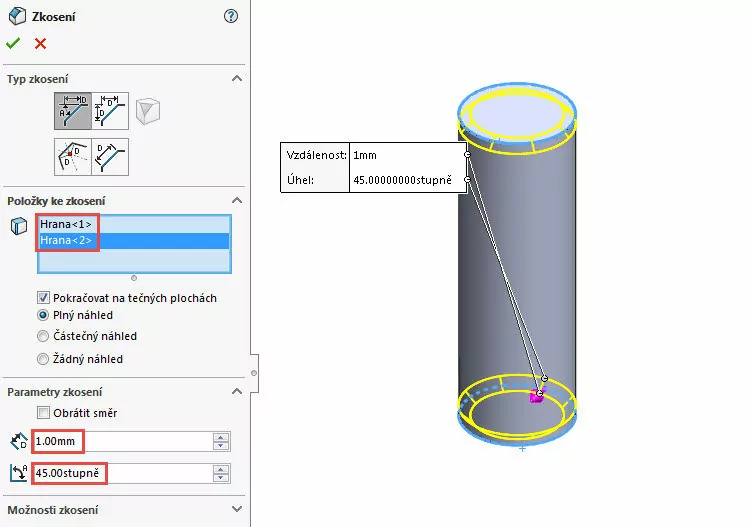Decrease distance value with down arrow
The image size is (750, 527).
click(221, 446)
